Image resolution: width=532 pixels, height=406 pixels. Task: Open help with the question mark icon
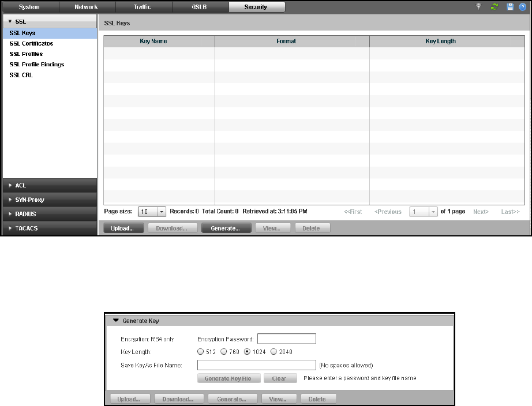pyautogui.click(x=523, y=7)
